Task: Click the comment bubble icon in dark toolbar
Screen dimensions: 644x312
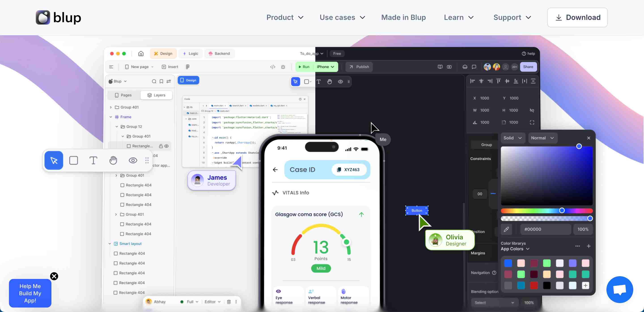Action: (x=474, y=67)
